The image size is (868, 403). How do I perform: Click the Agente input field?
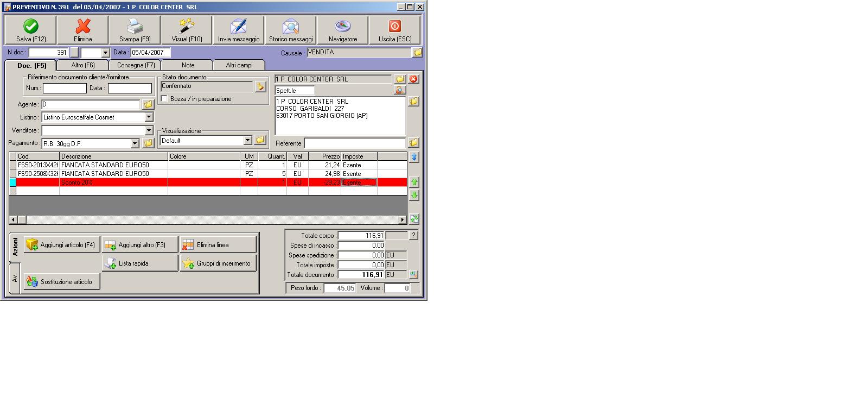point(91,104)
